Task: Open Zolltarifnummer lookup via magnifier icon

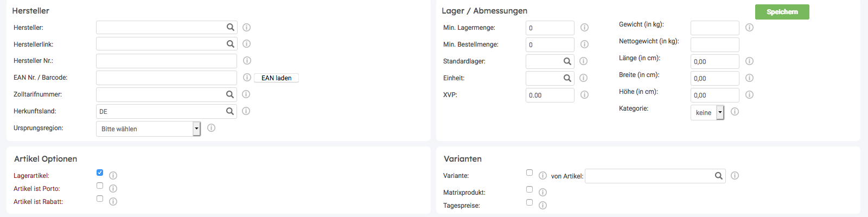Action: click(x=230, y=94)
